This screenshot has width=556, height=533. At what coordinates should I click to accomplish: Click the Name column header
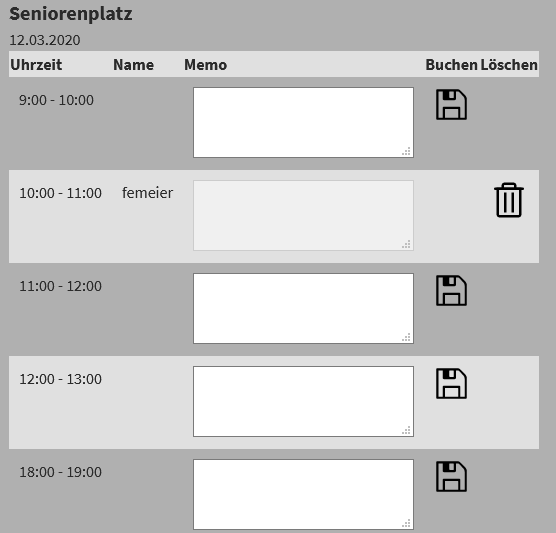133,65
